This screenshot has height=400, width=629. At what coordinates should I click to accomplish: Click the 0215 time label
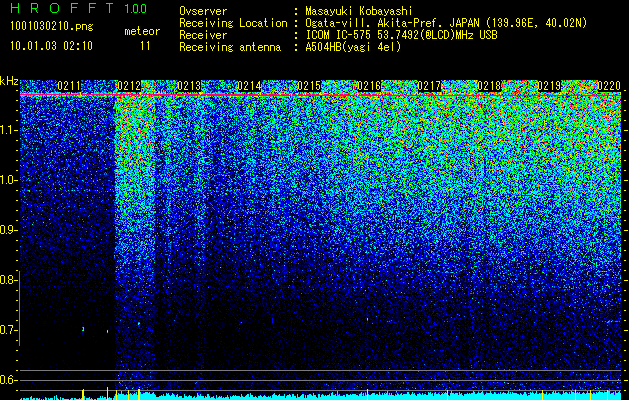[309, 86]
